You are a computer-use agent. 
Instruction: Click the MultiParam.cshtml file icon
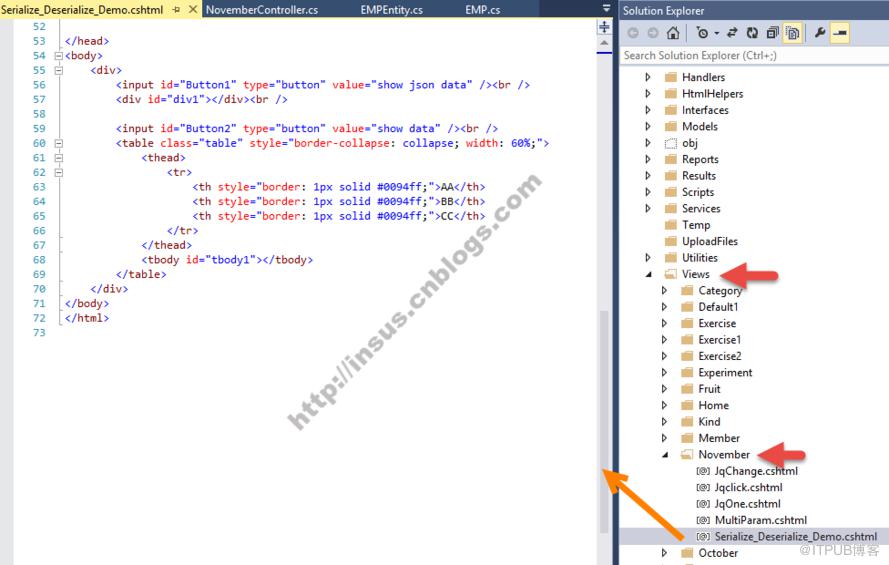(703, 520)
